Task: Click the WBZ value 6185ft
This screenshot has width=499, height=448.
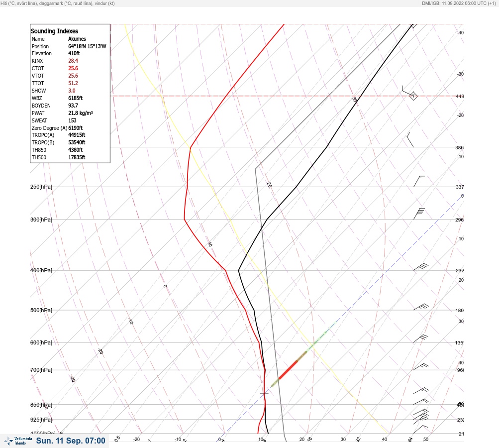Action: click(x=76, y=98)
